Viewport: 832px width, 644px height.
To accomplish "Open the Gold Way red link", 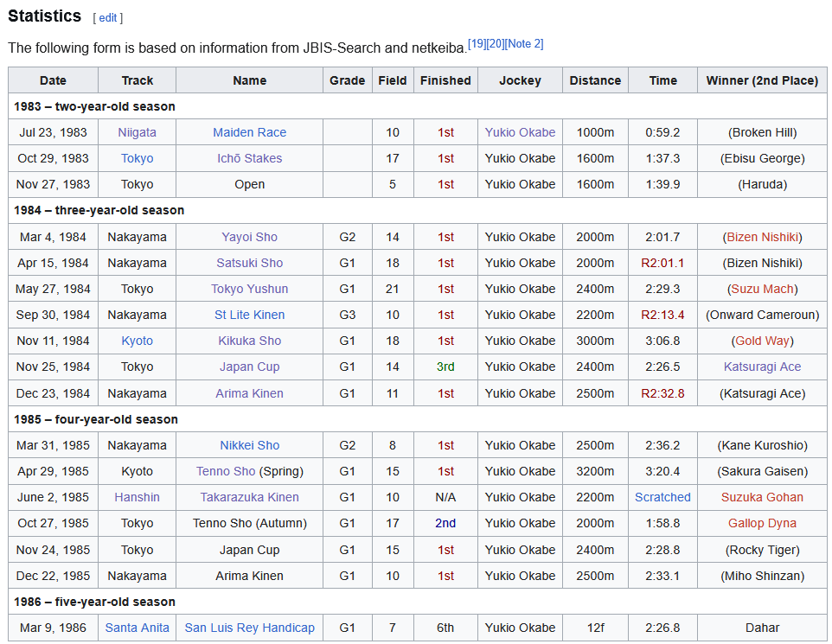I will (762, 341).
